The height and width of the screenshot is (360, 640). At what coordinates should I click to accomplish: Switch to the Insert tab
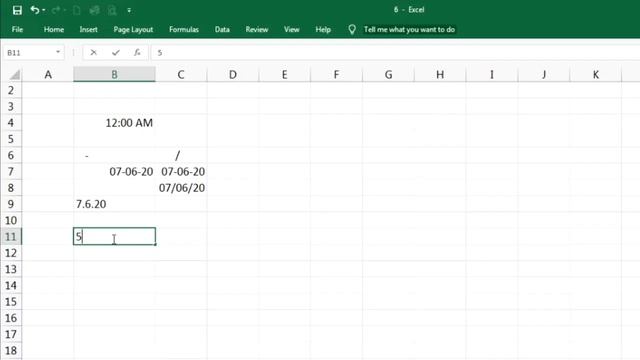tap(89, 29)
